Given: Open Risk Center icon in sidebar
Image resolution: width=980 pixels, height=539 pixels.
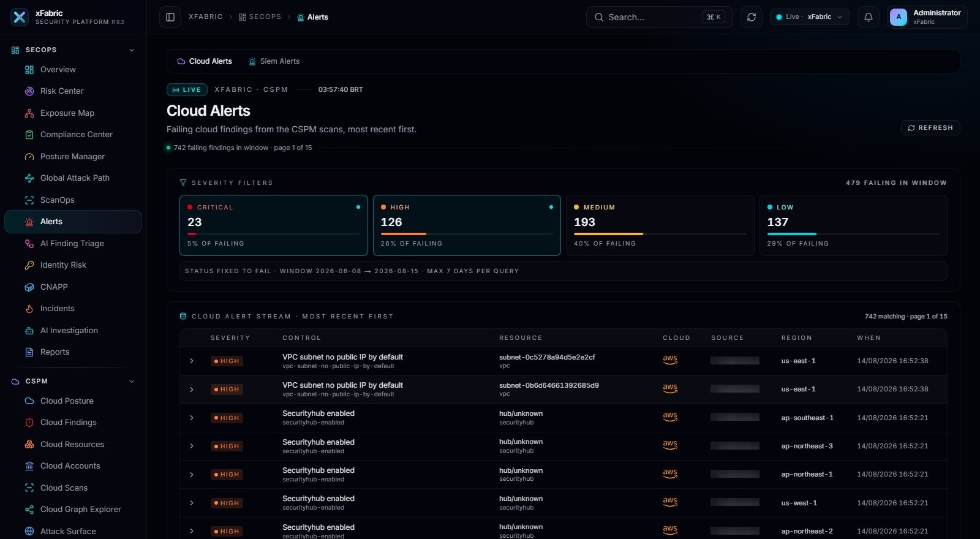Looking at the screenshot, I should [29, 91].
